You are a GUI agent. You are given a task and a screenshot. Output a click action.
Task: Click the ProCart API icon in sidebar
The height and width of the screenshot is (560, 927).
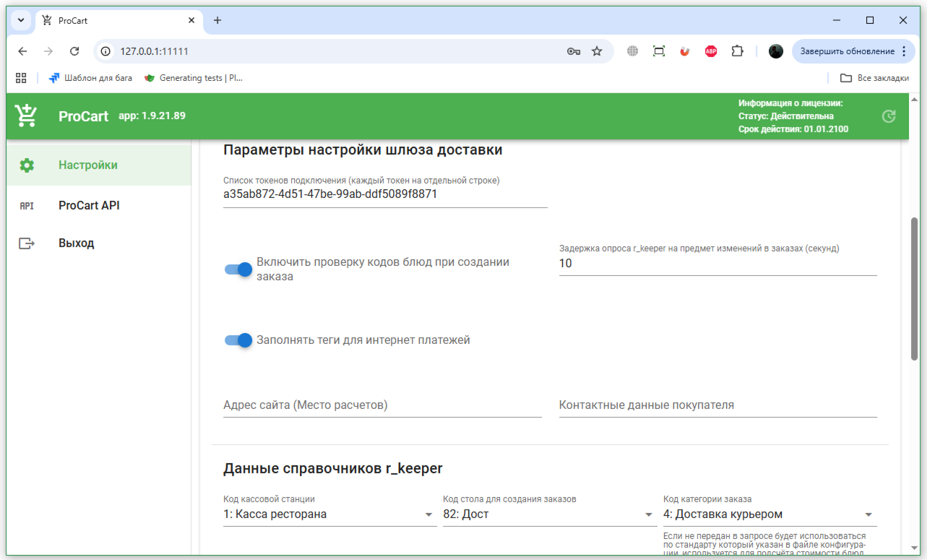(27, 206)
